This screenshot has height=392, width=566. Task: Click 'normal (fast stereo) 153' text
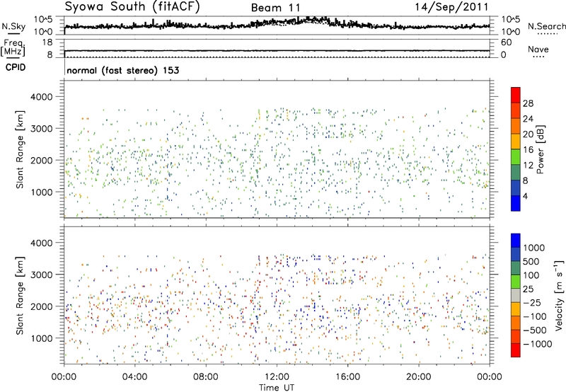[x=122, y=70]
